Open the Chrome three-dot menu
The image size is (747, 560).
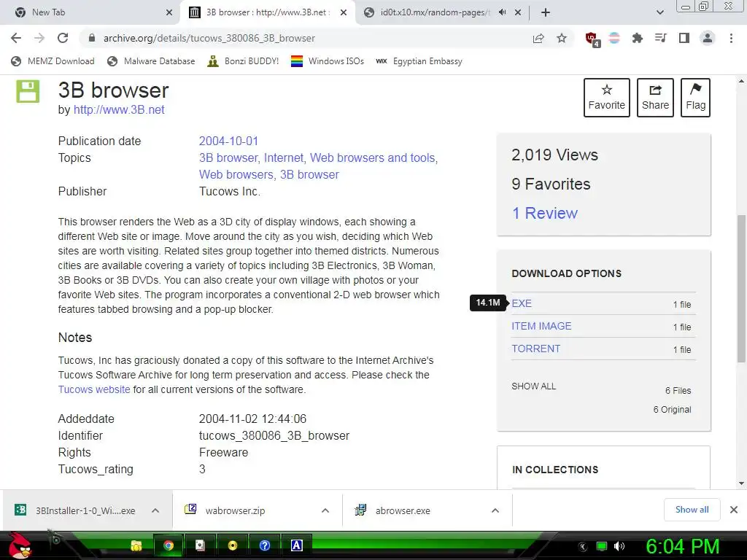(x=731, y=38)
